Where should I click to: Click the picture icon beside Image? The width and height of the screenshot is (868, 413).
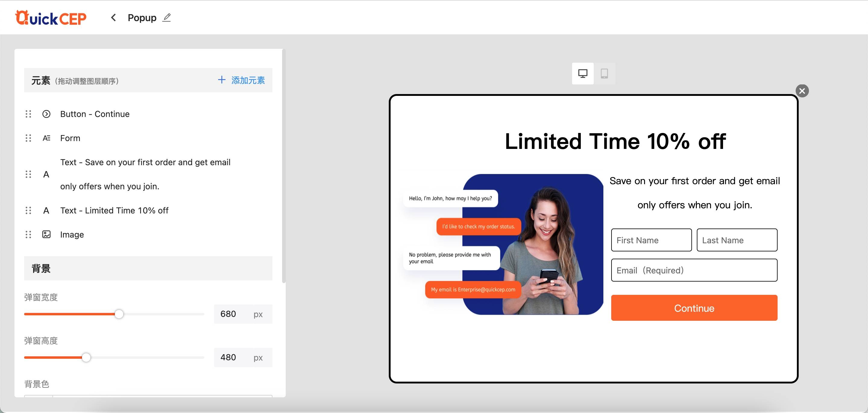(46, 235)
